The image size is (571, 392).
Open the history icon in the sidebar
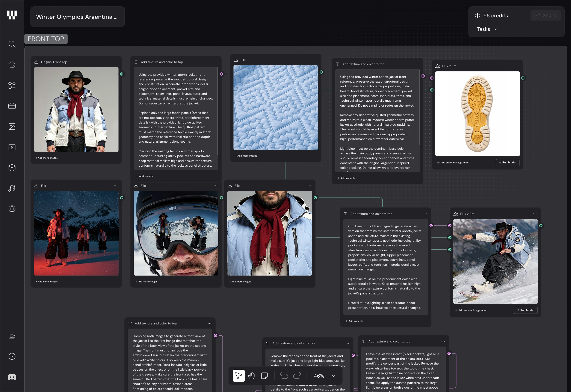pyautogui.click(x=12, y=65)
